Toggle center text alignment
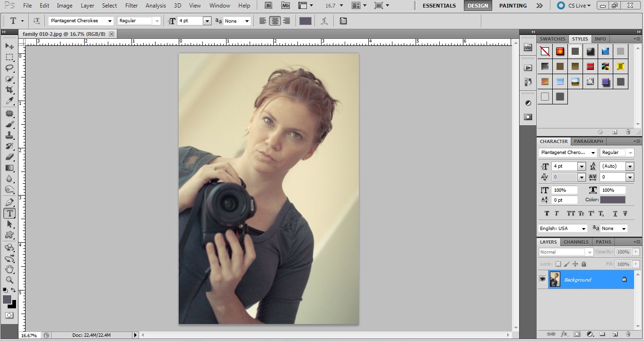644x341 pixels. coord(275,21)
